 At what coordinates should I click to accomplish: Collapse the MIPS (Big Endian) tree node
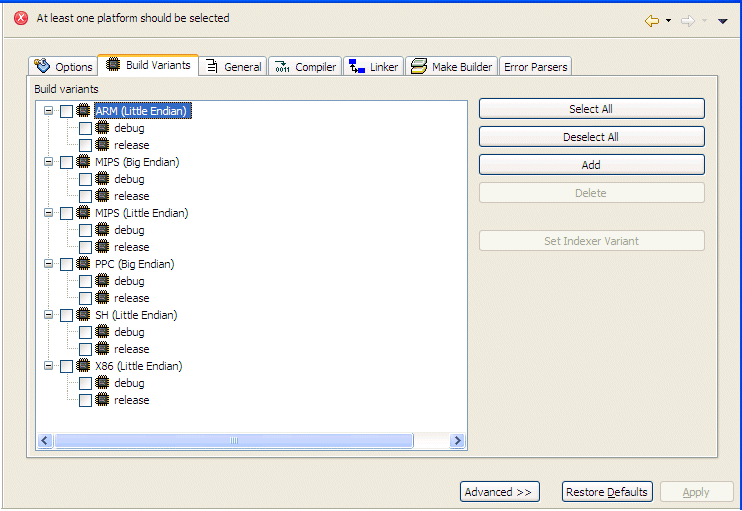(48, 162)
